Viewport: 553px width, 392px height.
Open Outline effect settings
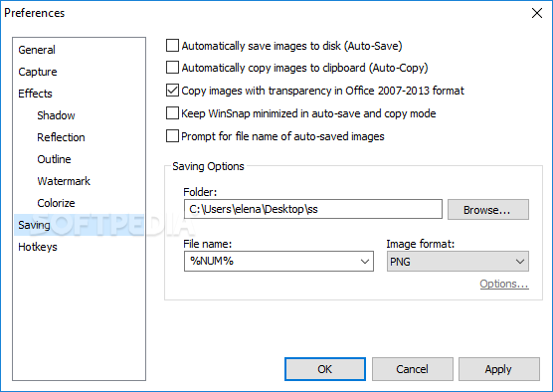click(54, 159)
